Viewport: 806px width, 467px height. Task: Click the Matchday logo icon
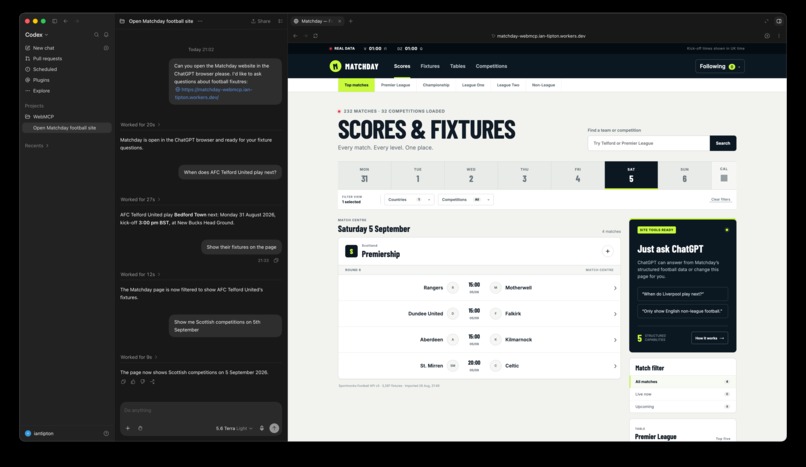click(x=335, y=66)
